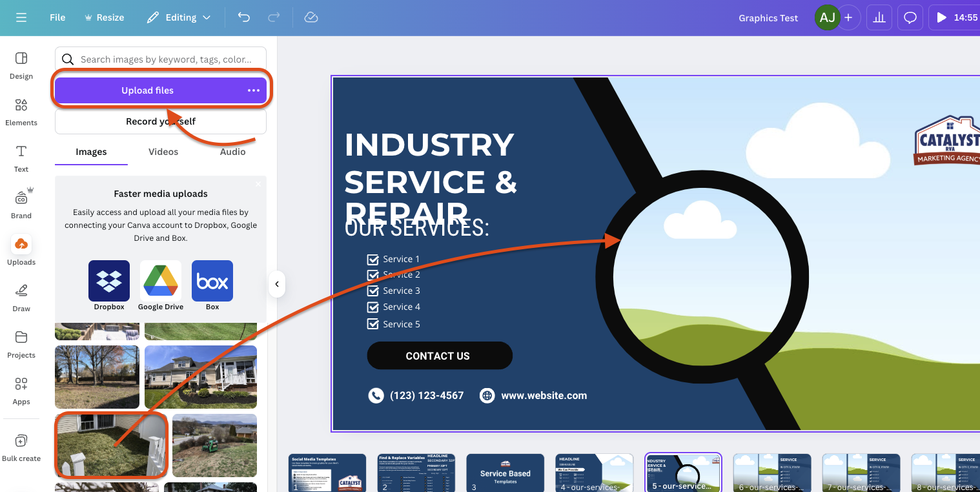Select the bare trees yard photo
This screenshot has height=492, width=980.
(x=97, y=377)
